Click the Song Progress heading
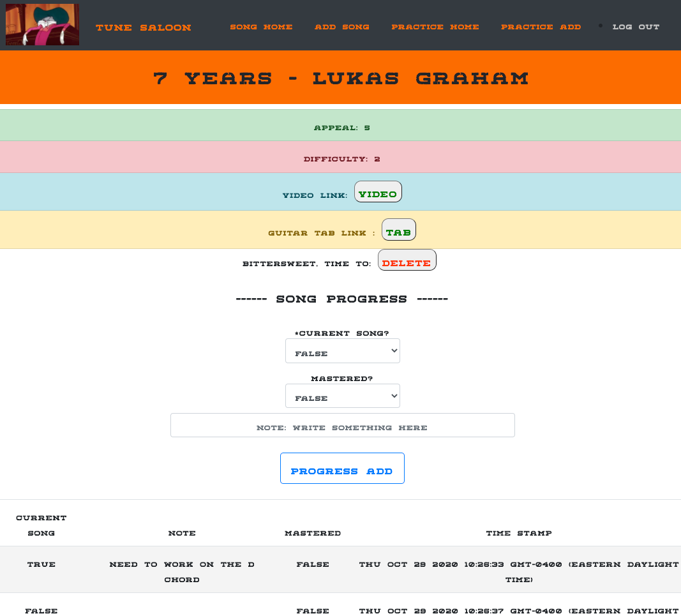Image resolution: width=681 pixels, height=616 pixels. point(342,299)
